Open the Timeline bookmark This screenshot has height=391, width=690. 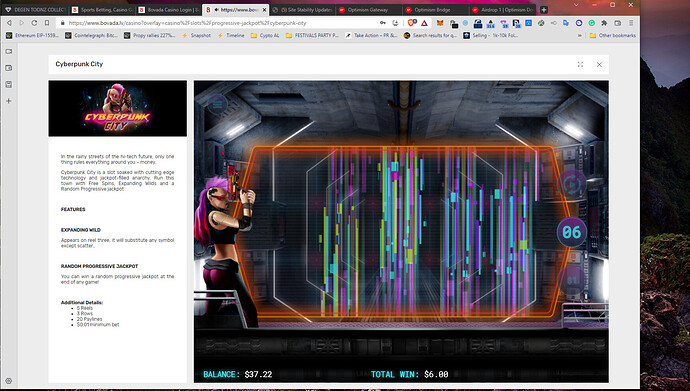[x=231, y=35]
